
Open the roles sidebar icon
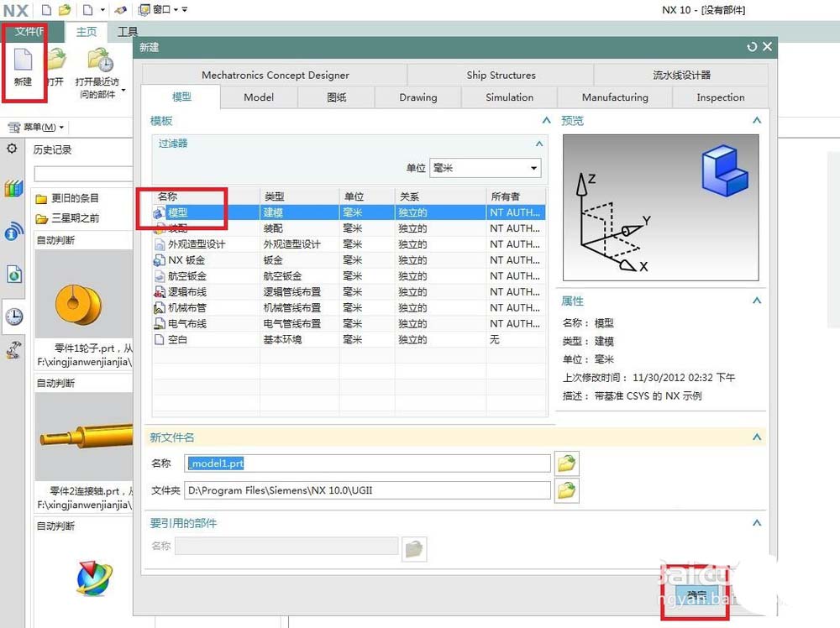tap(14, 350)
